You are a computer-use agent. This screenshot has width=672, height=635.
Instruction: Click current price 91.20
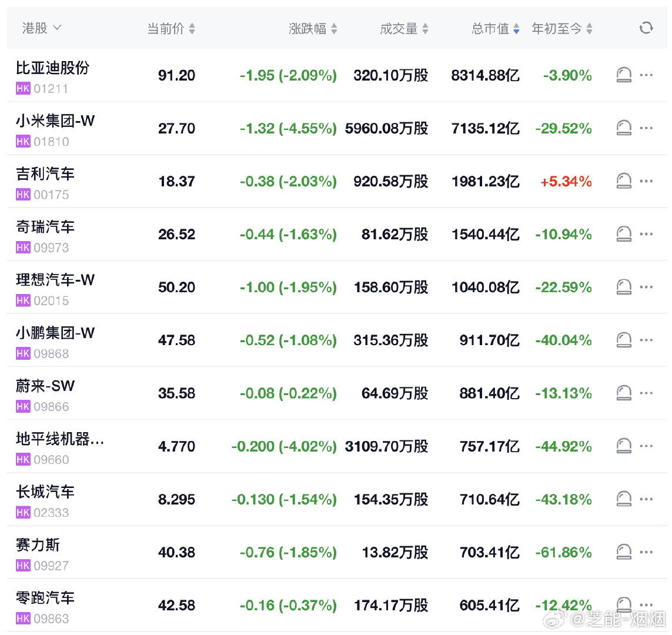tap(176, 75)
